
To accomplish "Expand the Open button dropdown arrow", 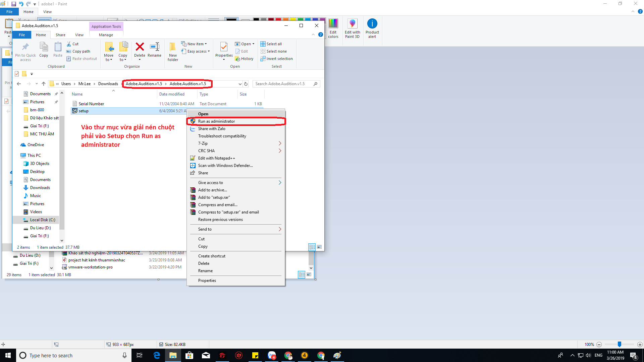I will coord(253,44).
